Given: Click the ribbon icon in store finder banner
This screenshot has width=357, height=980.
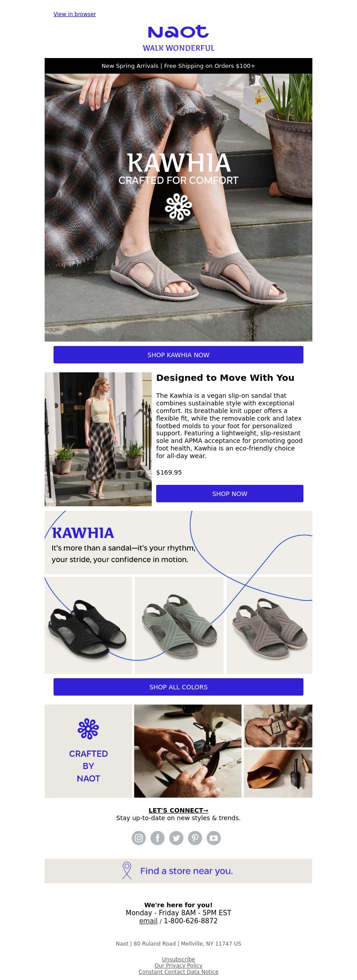Looking at the screenshot, I should click(x=127, y=871).
